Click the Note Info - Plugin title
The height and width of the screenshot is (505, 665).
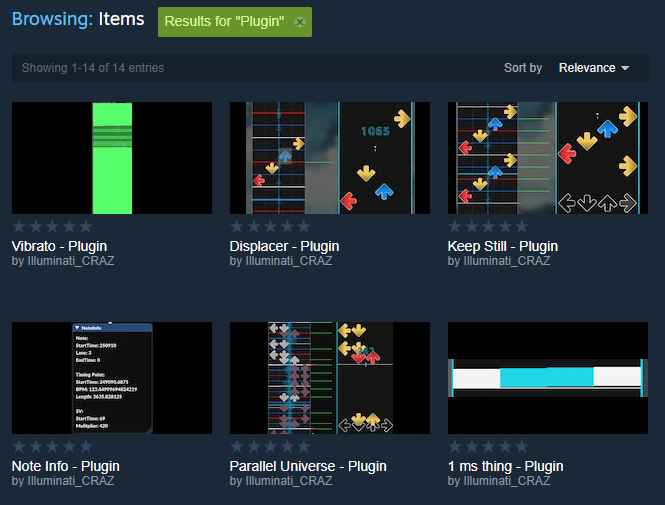click(66, 466)
